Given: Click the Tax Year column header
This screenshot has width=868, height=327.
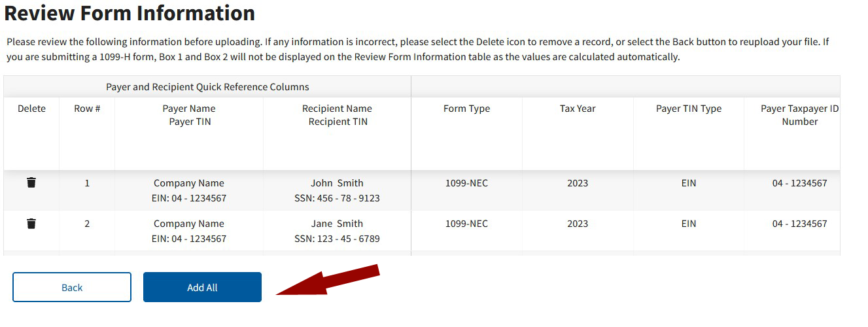Looking at the screenshot, I should 578,109.
